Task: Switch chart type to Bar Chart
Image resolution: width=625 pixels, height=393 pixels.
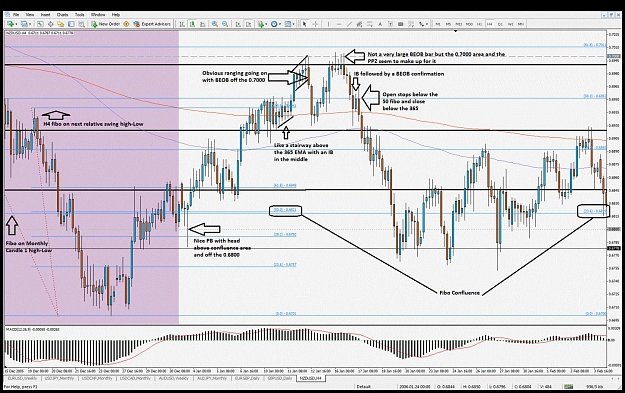Action: point(182,24)
